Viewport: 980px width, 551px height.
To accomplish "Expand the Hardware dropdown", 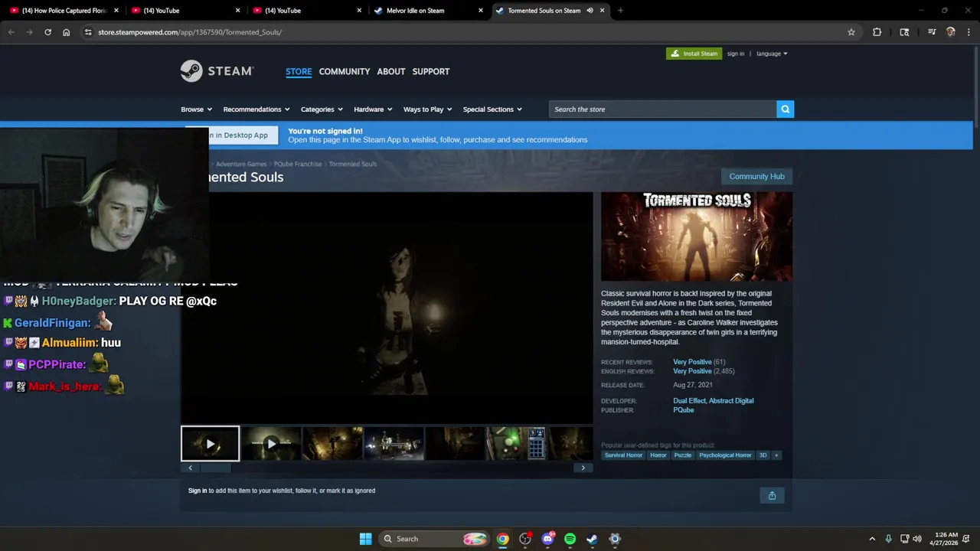I will coord(373,109).
